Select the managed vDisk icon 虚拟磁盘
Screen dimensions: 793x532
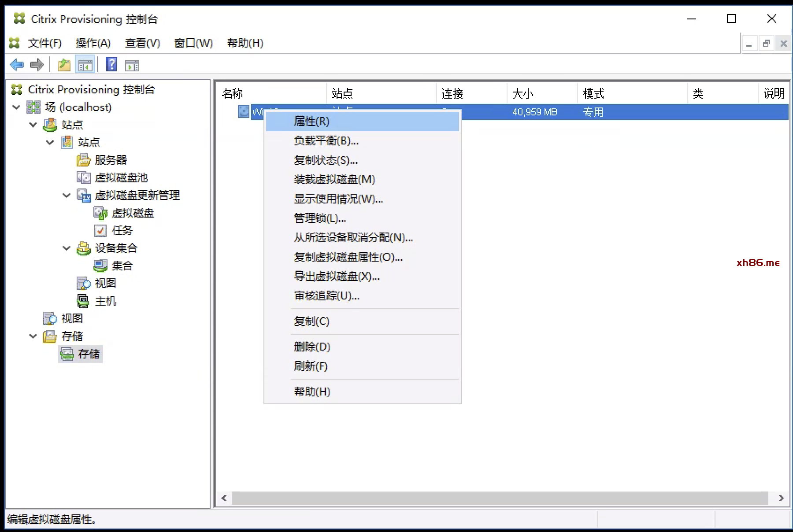[x=100, y=213]
